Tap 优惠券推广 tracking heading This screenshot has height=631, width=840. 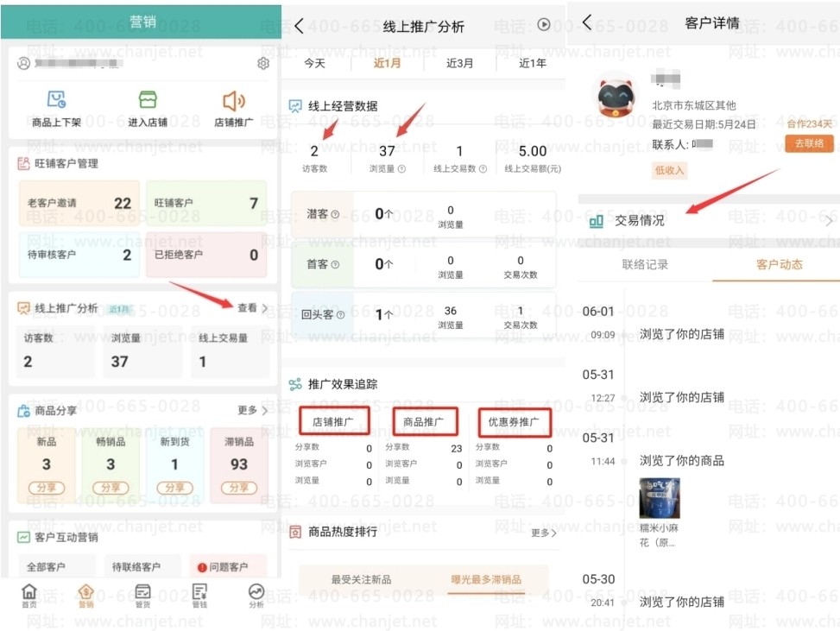click(514, 422)
